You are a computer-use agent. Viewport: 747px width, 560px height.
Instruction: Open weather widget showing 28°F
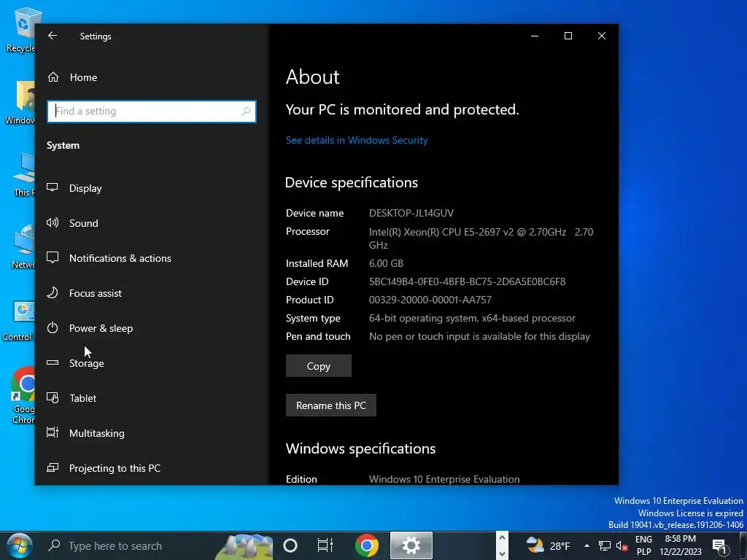point(548,545)
